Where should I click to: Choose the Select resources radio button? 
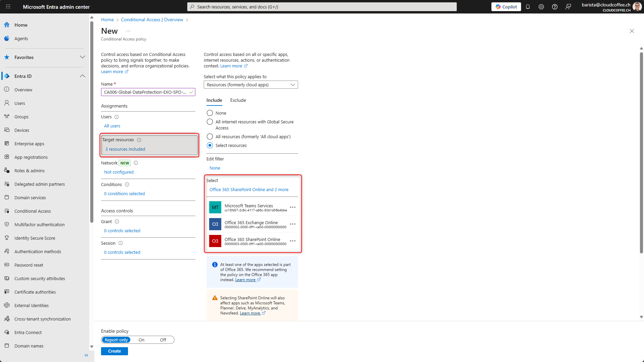[x=210, y=145]
